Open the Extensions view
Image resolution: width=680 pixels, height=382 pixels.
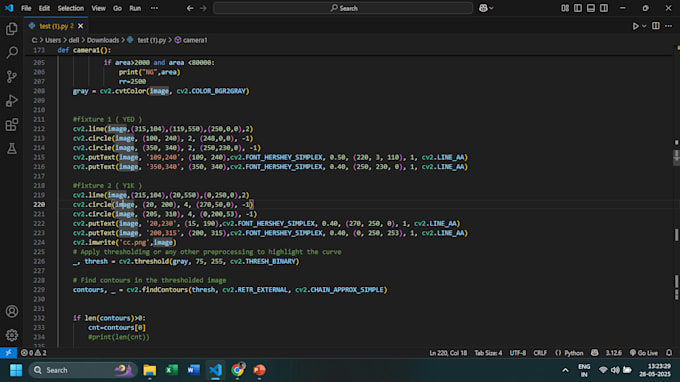12,125
